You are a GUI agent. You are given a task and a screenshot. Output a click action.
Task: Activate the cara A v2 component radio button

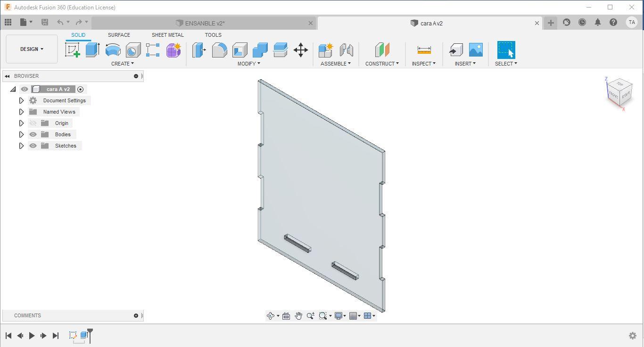[x=81, y=89]
